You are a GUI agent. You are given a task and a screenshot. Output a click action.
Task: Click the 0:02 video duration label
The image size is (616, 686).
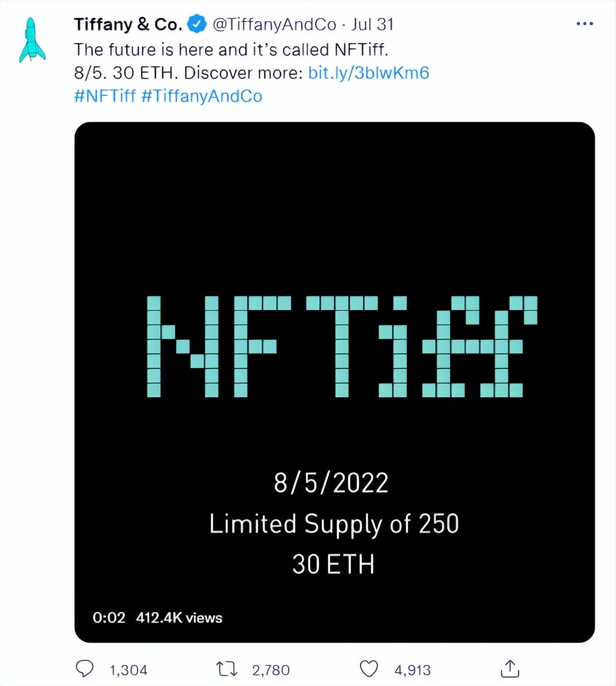[x=109, y=618]
